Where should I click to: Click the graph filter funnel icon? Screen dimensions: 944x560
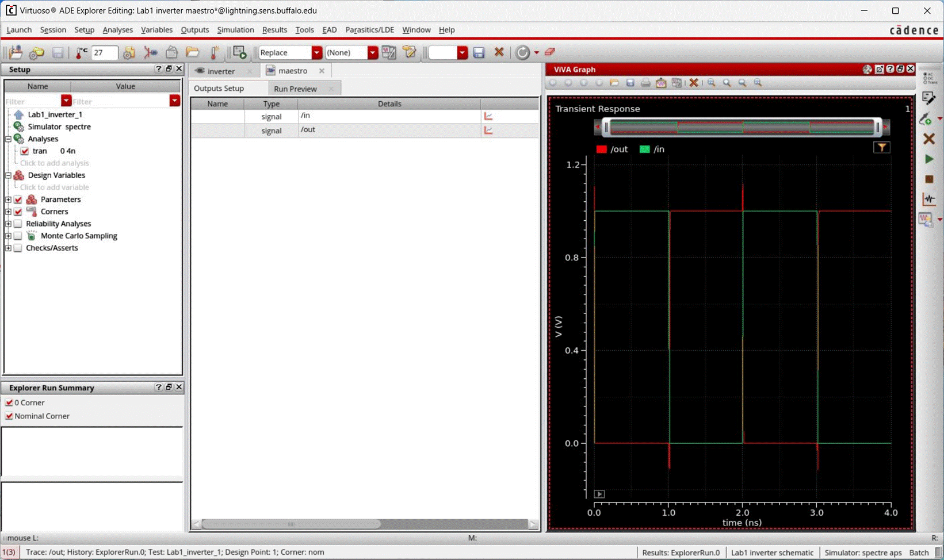tap(882, 147)
